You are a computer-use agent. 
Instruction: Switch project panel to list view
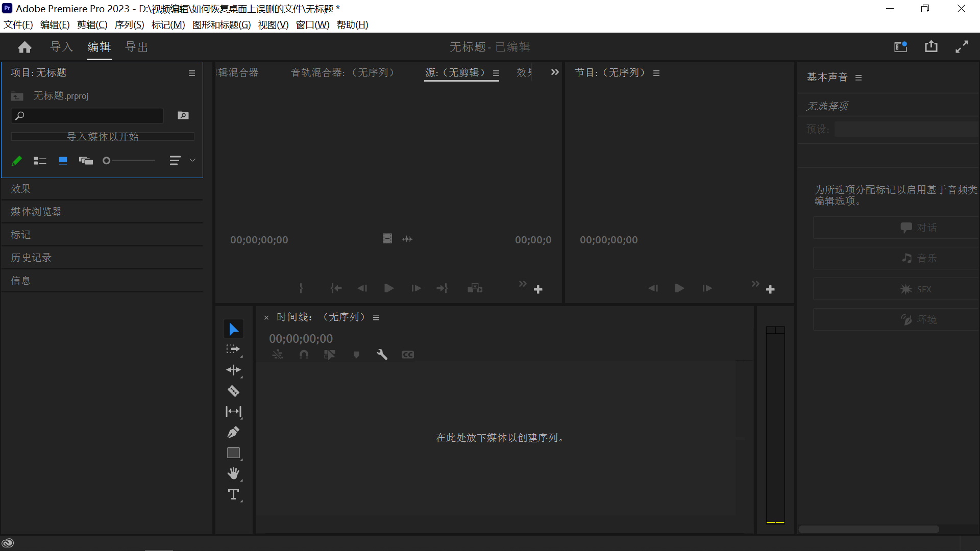tap(40, 161)
